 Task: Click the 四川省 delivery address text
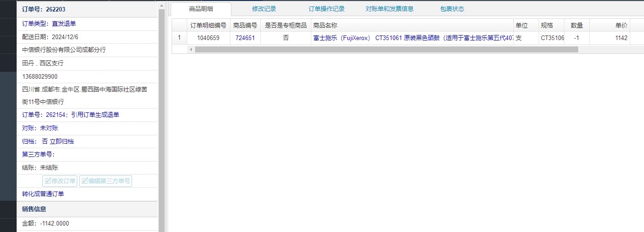84,95
